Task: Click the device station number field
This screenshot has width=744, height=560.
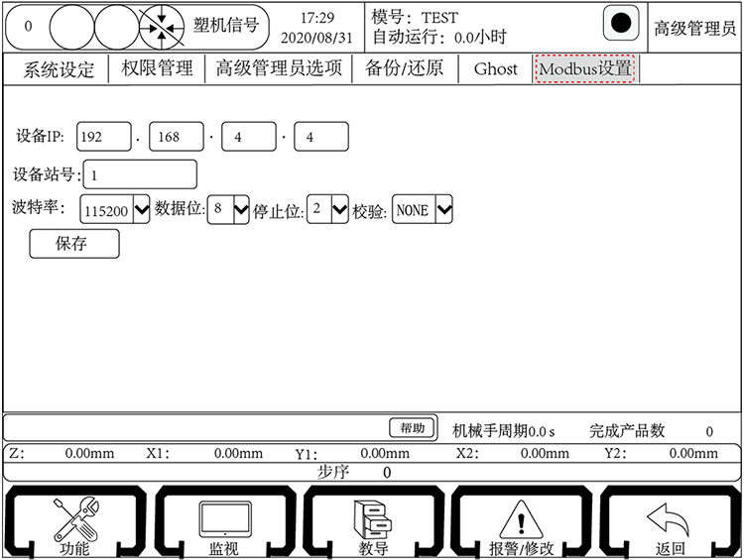Action: pyautogui.click(x=140, y=174)
